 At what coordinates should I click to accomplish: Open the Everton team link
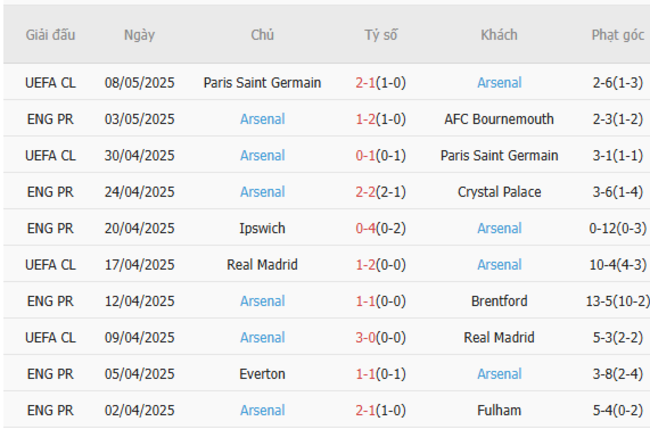[x=262, y=374]
